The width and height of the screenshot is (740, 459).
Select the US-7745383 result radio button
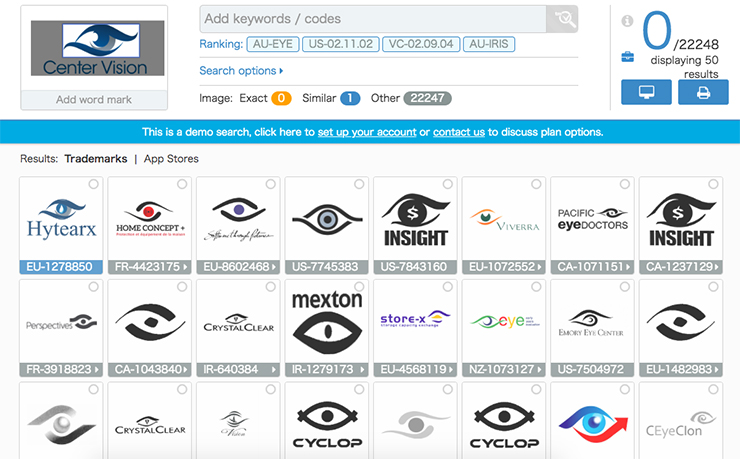[359, 184]
